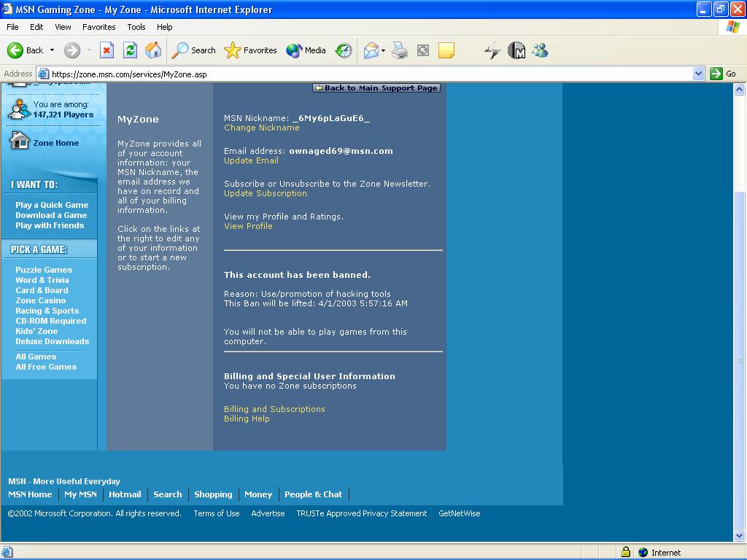The height and width of the screenshot is (560, 747).
Task: Open the Favorites menu in the menu bar
Action: pos(98,27)
